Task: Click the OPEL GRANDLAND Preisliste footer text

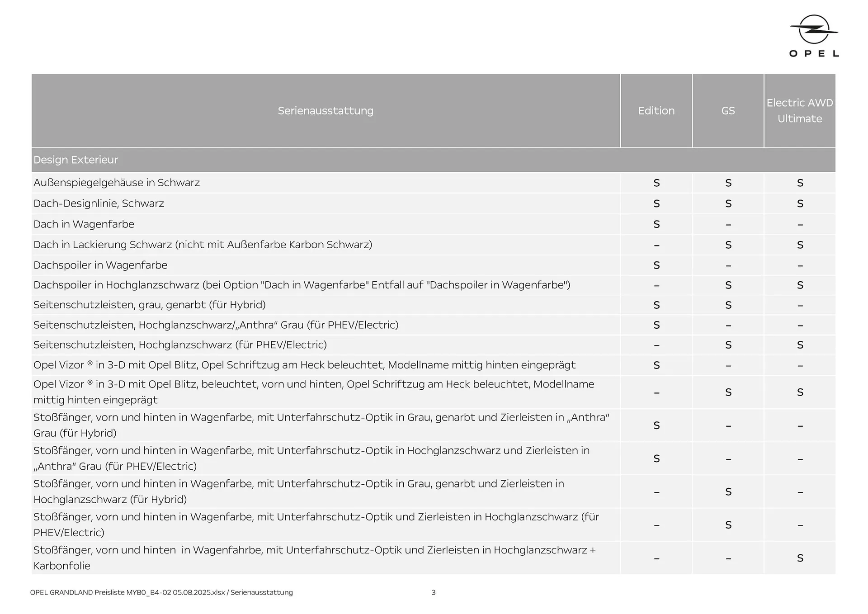Action: 161,592
